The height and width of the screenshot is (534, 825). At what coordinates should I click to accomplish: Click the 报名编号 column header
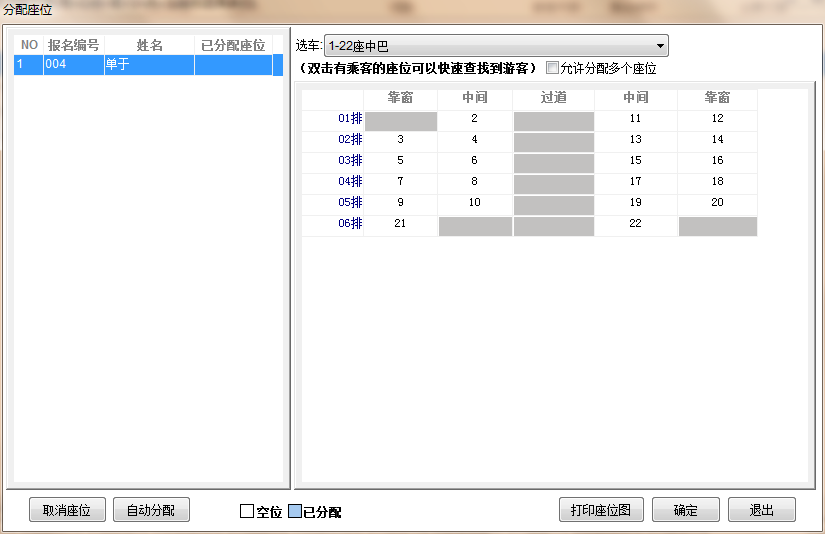pyautogui.click(x=73, y=45)
